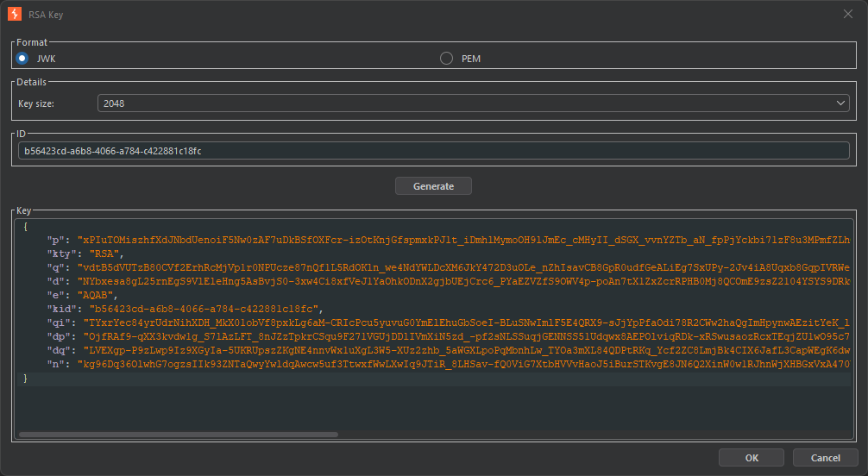
Task: Click the opening brace line in key
Action: pos(25,227)
